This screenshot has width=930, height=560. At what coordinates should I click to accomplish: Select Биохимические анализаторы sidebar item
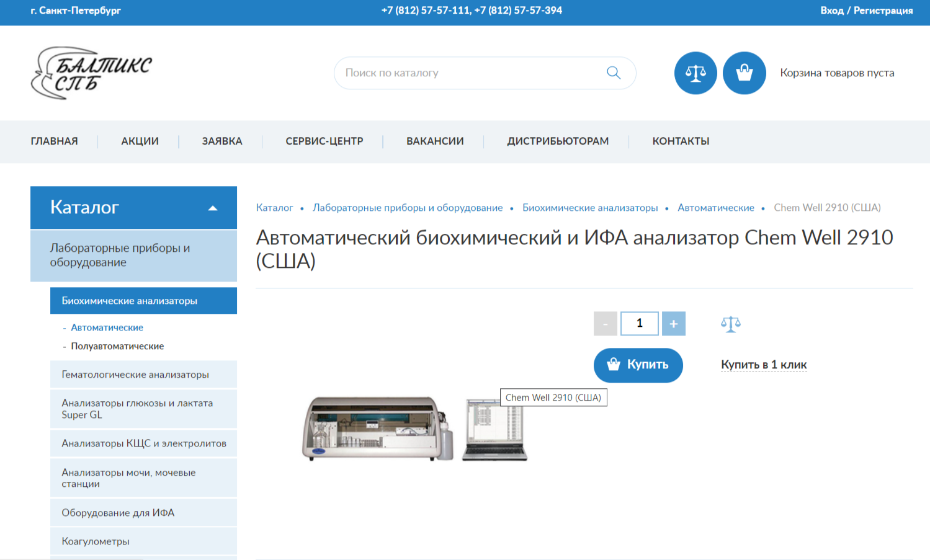pos(143,301)
